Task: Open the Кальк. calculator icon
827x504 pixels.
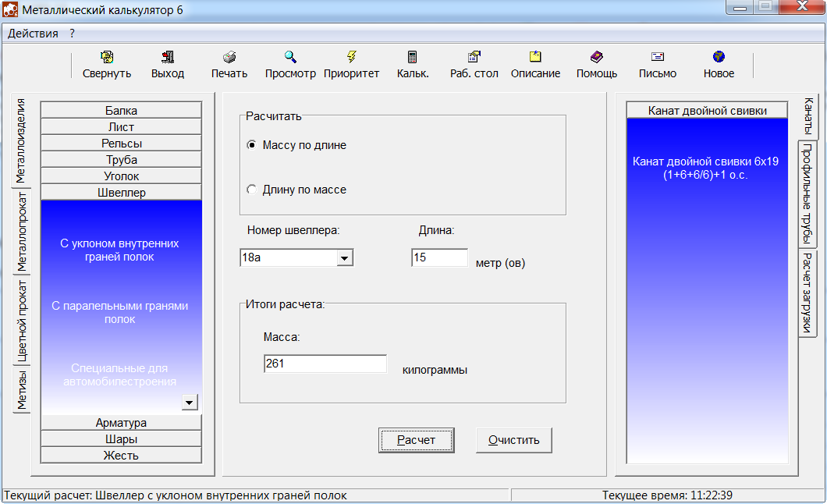Action: coord(412,57)
